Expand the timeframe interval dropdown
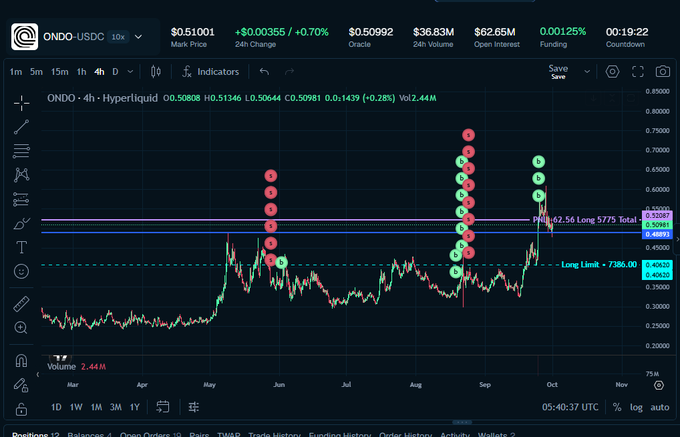This screenshot has height=437, width=680. pos(130,72)
